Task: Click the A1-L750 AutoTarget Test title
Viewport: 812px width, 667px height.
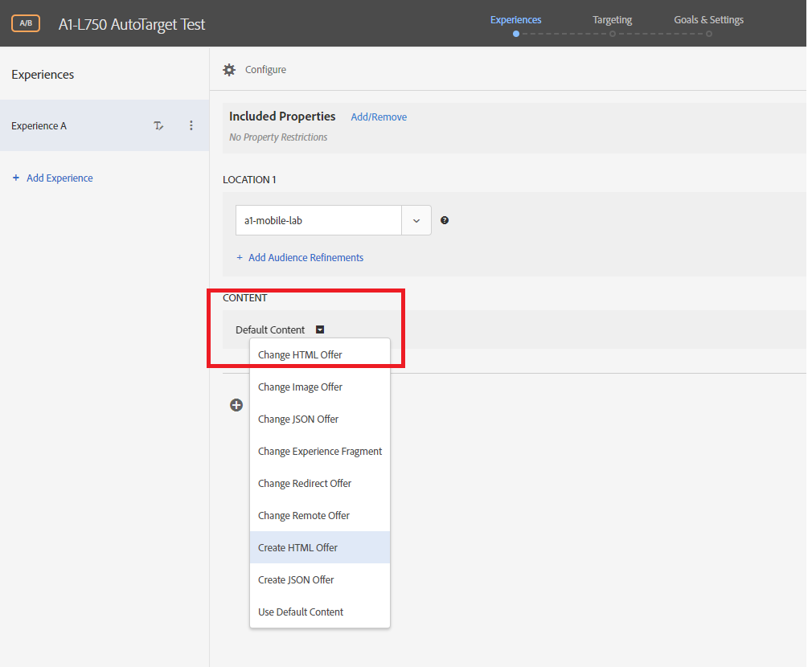Action: [132, 24]
